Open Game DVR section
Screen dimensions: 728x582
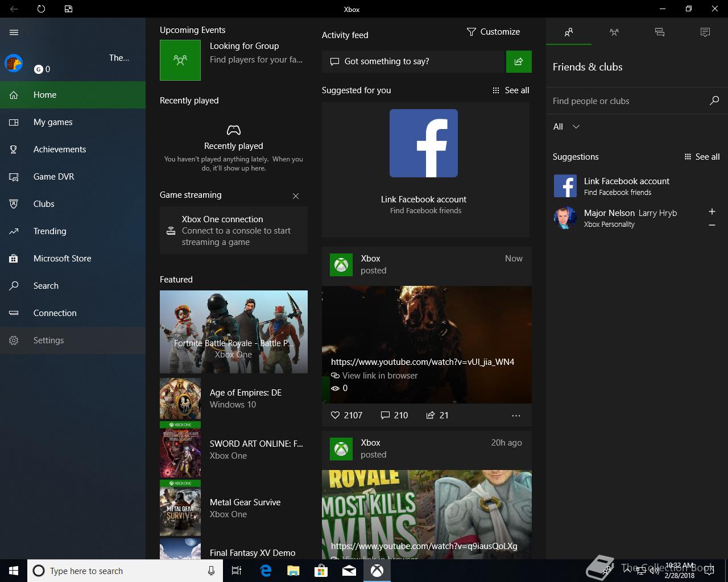coord(73,177)
